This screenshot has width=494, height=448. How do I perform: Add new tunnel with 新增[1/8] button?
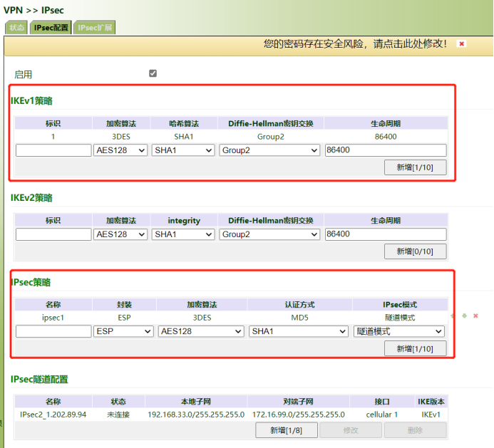(287, 430)
